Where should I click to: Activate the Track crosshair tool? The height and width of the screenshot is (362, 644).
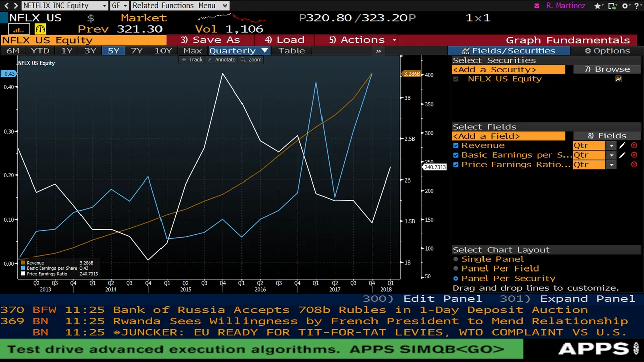192,60
